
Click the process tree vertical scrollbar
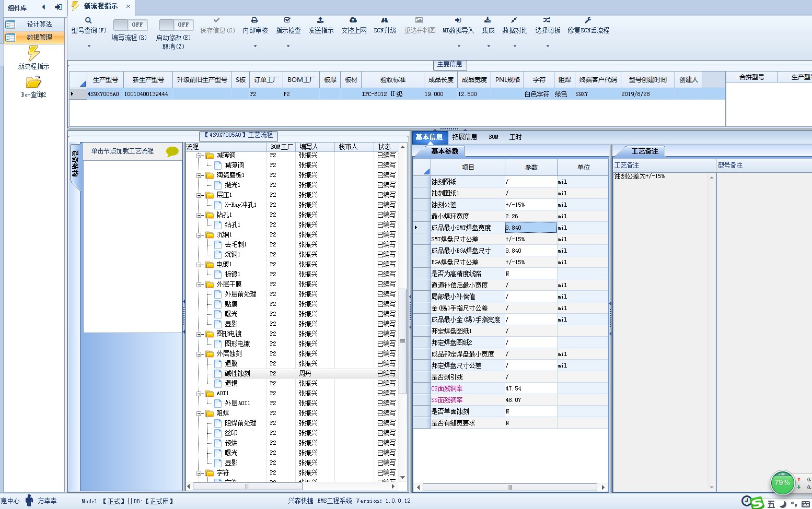[x=402, y=341]
